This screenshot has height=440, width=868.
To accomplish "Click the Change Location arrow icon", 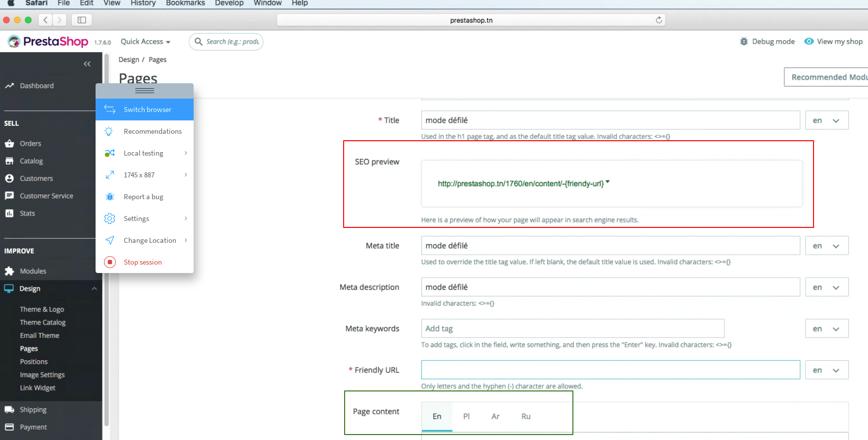I will pyautogui.click(x=110, y=240).
